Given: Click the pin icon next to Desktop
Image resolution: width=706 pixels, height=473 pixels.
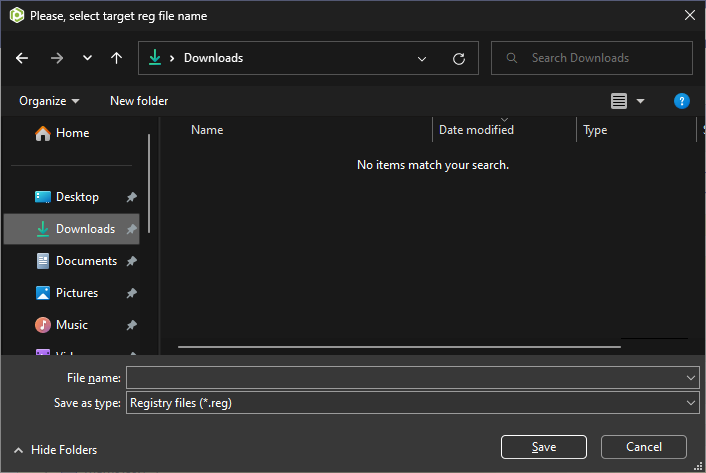Looking at the screenshot, I should pyautogui.click(x=131, y=197).
